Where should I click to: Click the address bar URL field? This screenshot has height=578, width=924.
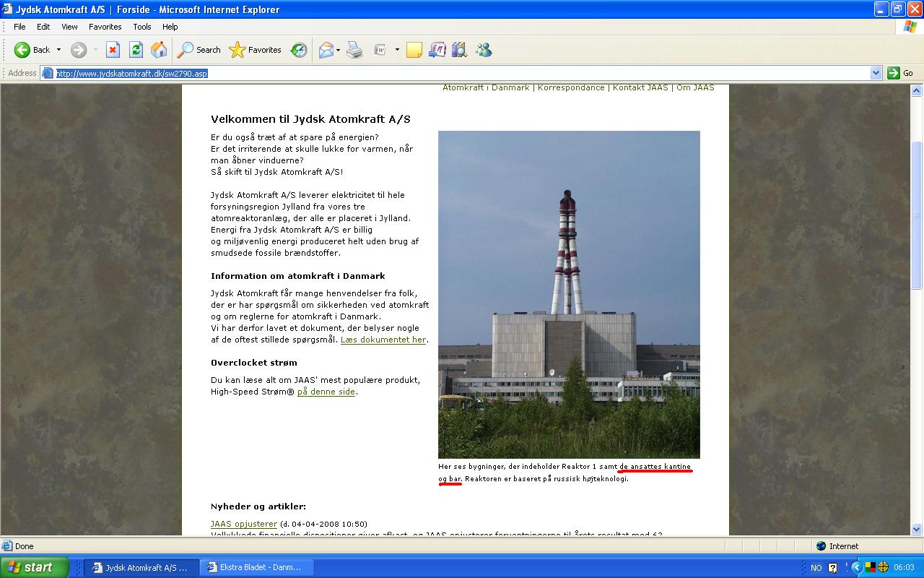tap(462, 73)
